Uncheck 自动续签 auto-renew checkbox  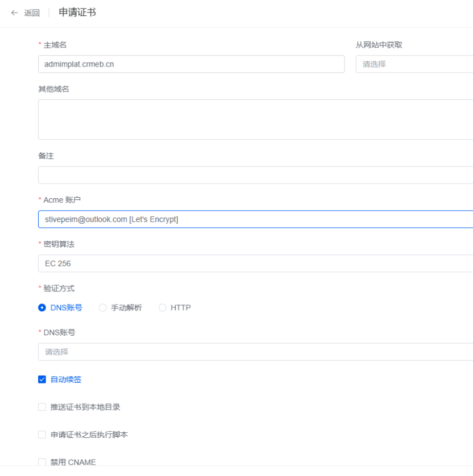42,379
